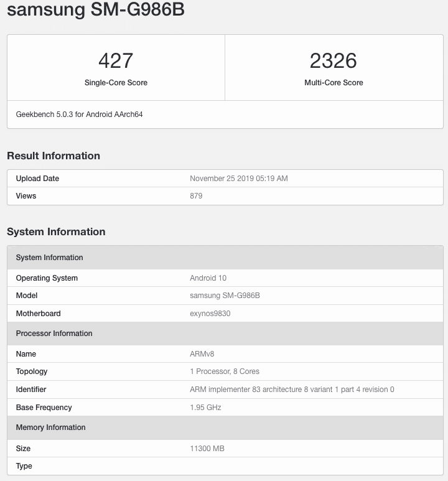Click the Operating System label
Viewport: 448px width, 481px height.
point(47,278)
